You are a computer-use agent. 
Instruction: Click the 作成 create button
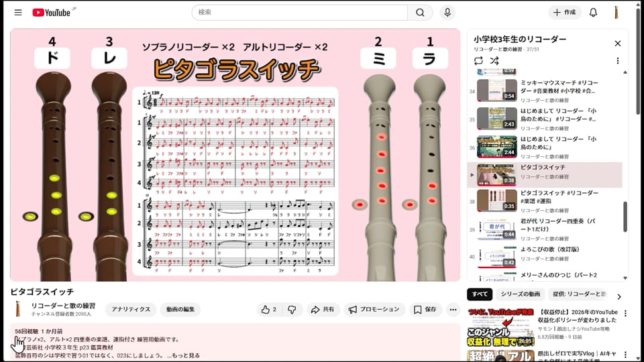(x=565, y=13)
